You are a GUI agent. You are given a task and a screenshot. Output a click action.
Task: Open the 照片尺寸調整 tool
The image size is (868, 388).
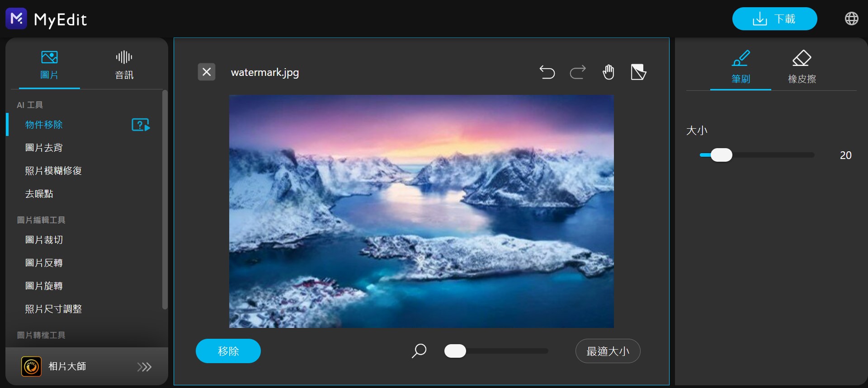pyautogui.click(x=53, y=309)
